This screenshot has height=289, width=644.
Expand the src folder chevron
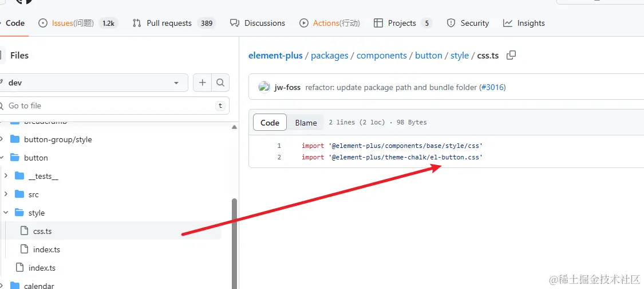coord(6,194)
